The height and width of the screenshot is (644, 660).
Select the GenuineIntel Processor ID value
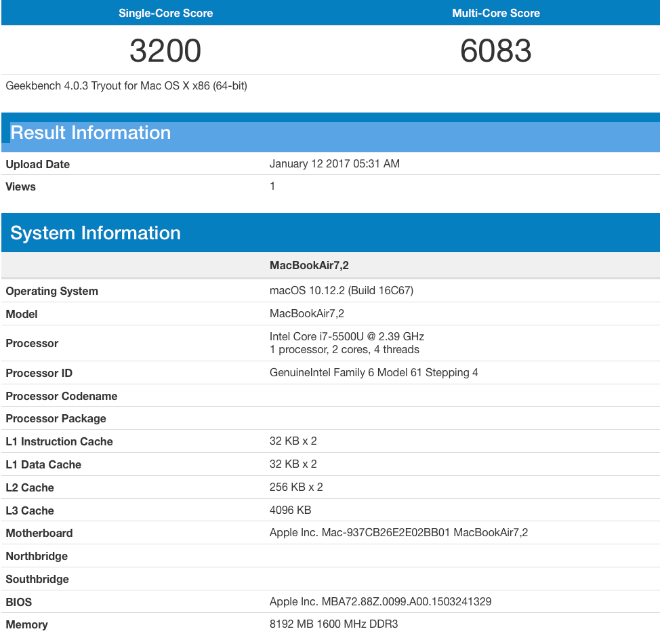pos(373,372)
